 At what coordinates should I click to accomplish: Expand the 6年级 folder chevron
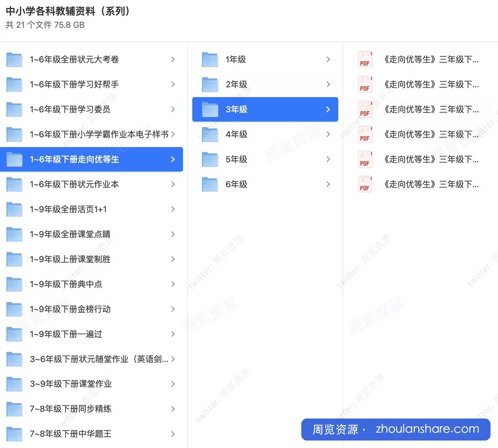(328, 184)
